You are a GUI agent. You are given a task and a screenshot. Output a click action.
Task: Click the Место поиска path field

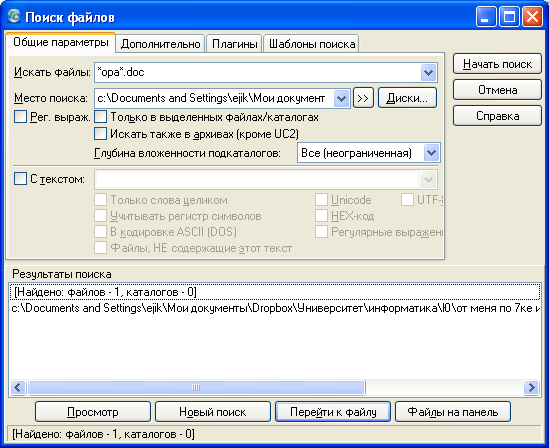click(x=214, y=98)
